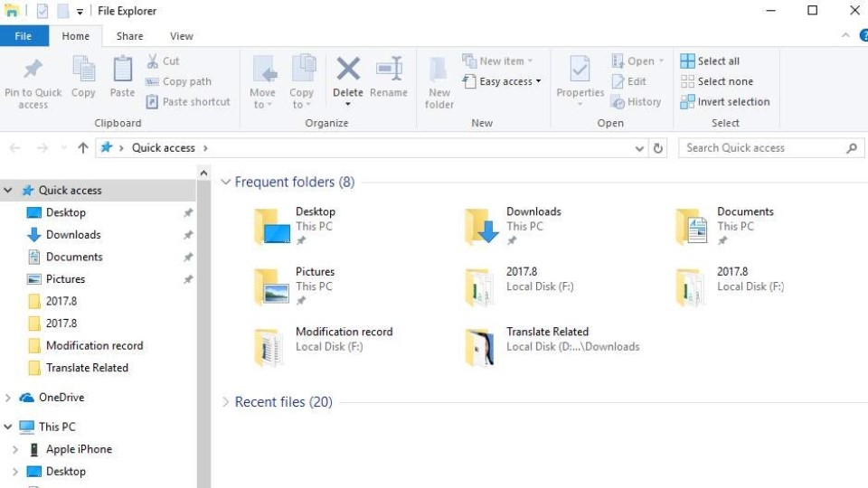
Task: Click the Rename icon
Action: [x=389, y=70]
